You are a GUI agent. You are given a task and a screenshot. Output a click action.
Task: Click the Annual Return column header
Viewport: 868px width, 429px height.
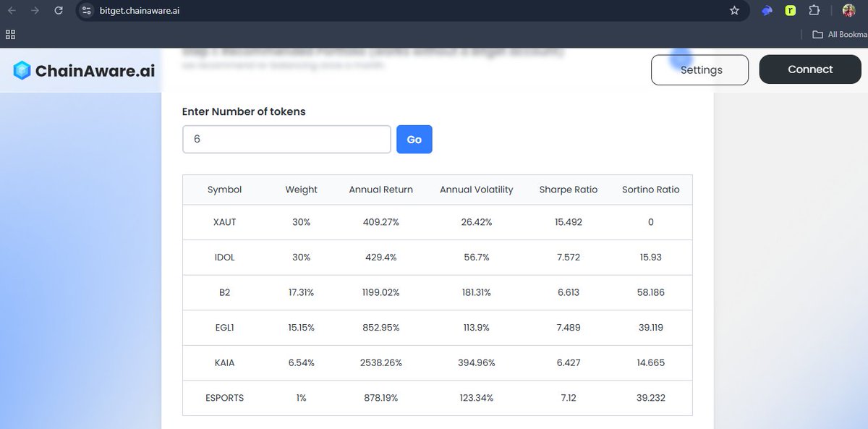[x=381, y=190]
